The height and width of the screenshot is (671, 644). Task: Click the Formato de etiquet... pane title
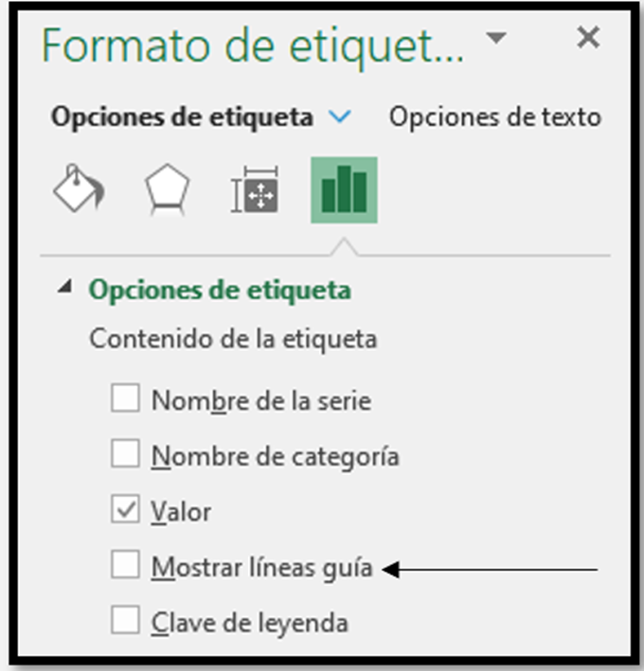pyautogui.click(x=253, y=45)
